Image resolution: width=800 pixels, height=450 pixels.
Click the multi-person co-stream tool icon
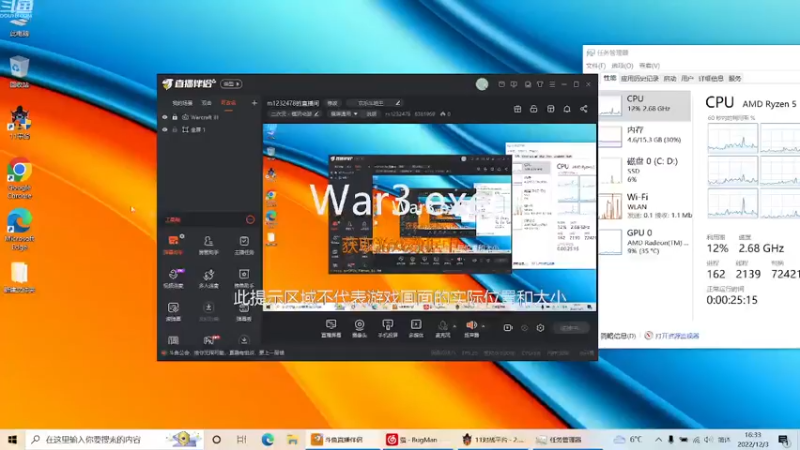point(208,274)
